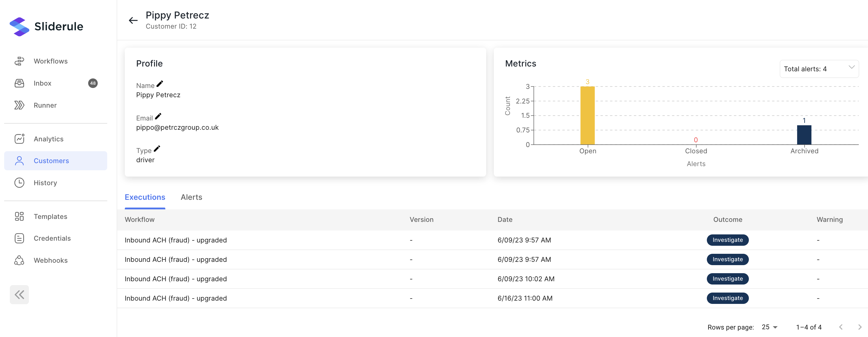Click the Email edit pencil icon
This screenshot has width=868, height=337.
(x=158, y=116)
